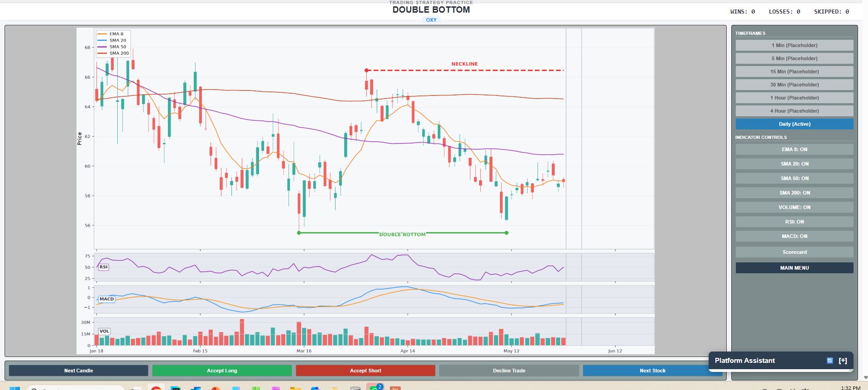Advance with the Next Candle button
Screen dimensions: 868x390
78,371
